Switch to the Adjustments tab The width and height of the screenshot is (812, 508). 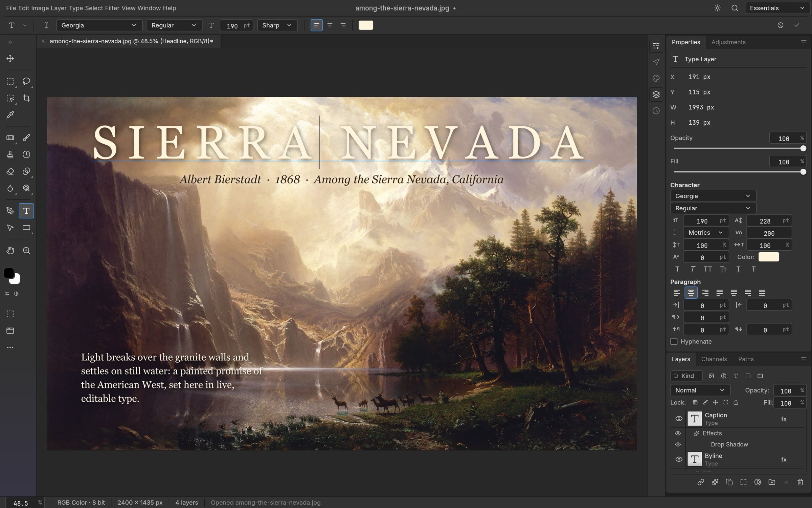pyautogui.click(x=728, y=42)
